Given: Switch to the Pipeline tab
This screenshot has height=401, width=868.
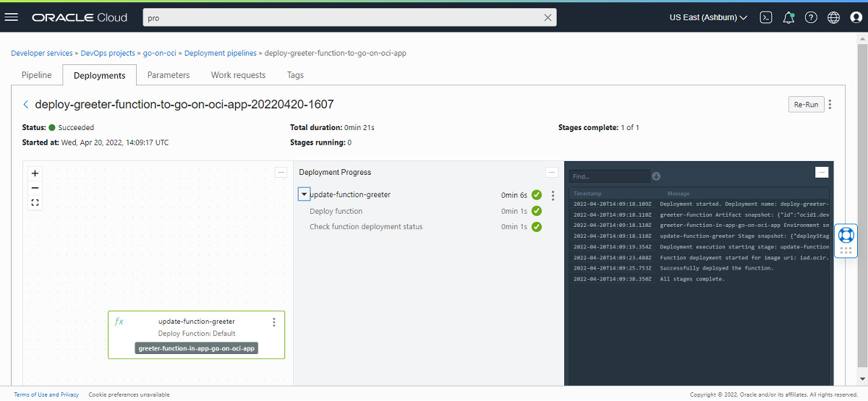Looking at the screenshot, I should (37, 75).
